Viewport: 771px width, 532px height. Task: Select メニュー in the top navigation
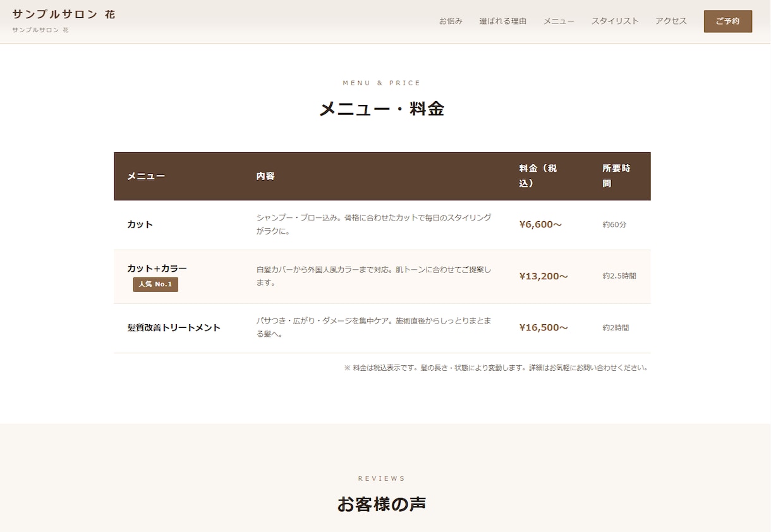pyautogui.click(x=559, y=21)
